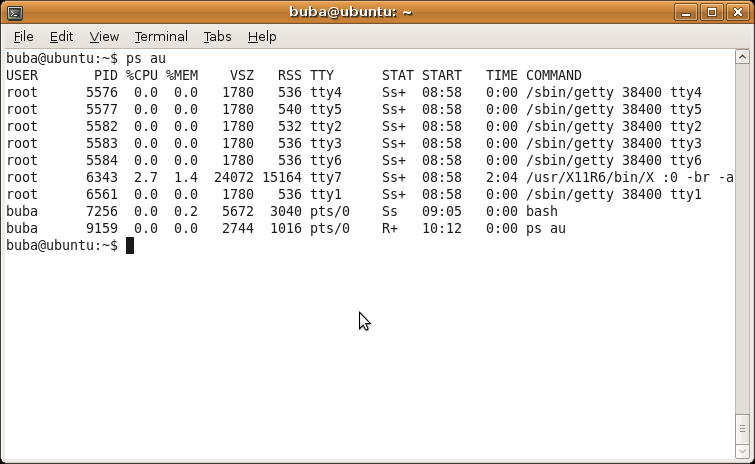Click the 'bash' command entry

[x=542, y=211]
